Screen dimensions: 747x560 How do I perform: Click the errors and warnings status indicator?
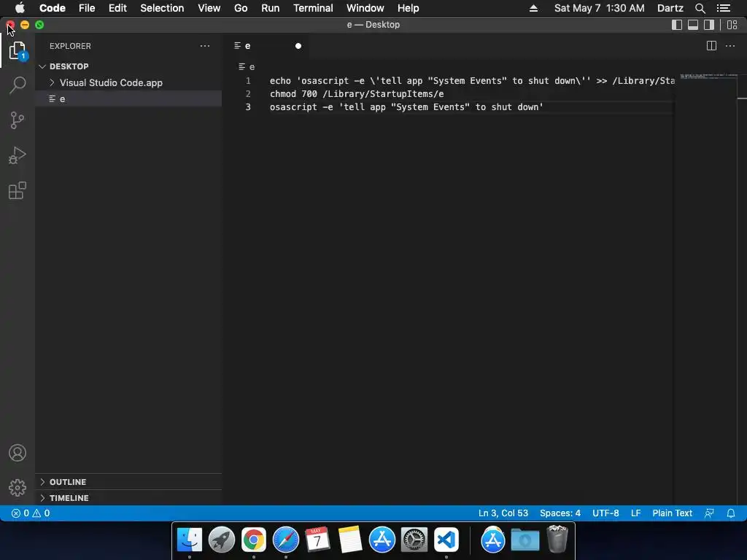coord(31,513)
